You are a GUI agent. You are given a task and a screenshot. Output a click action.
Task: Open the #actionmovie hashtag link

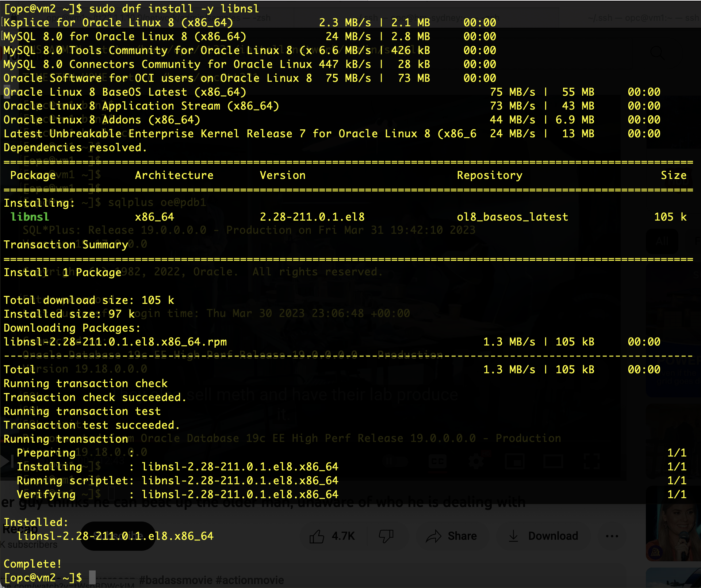tap(250, 580)
